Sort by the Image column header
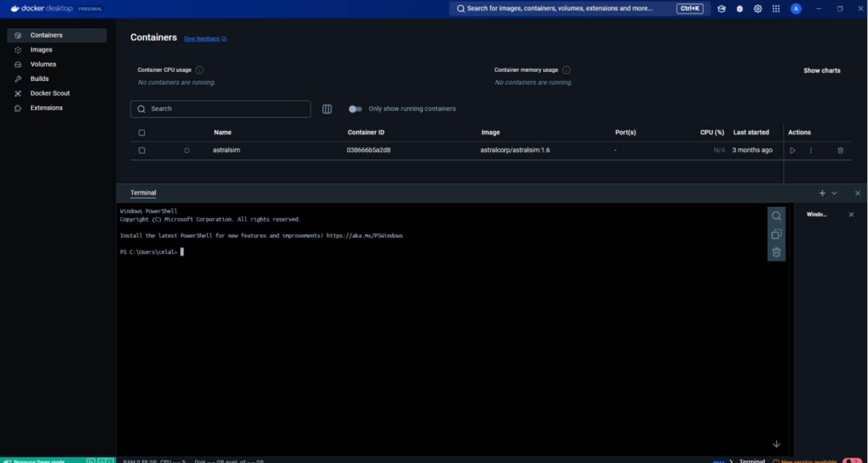Image resolution: width=868 pixels, height=463 pixels. coord(490,133)
